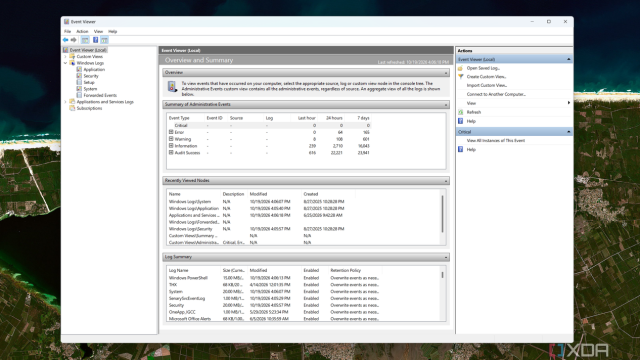Expand the Information event type row
Screen dimensions: 640x360
[x=171, y=146]
